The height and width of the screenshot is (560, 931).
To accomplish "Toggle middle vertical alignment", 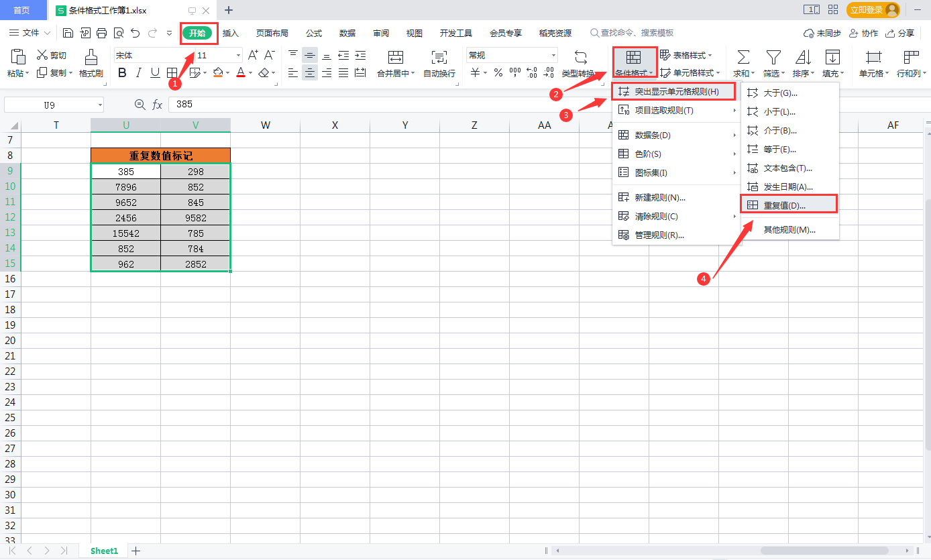I will coord(310,55).
